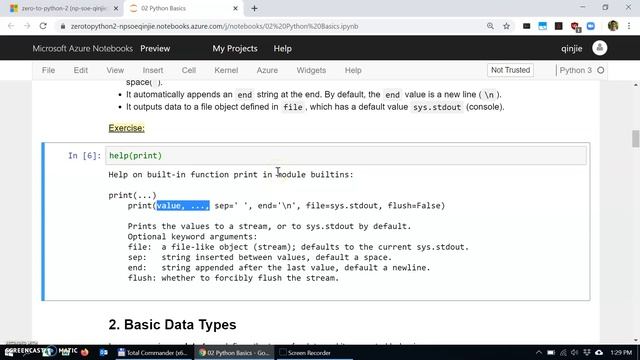The image size is (640, 360).
Task: Select the Chrome 02 Python Basics taskbar button
Action: tap(234, 352)
